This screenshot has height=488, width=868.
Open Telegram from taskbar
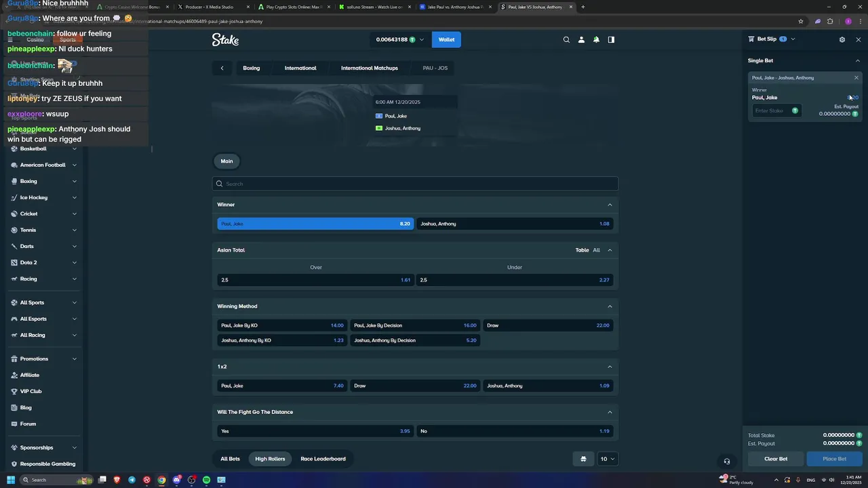coord(132,480)
